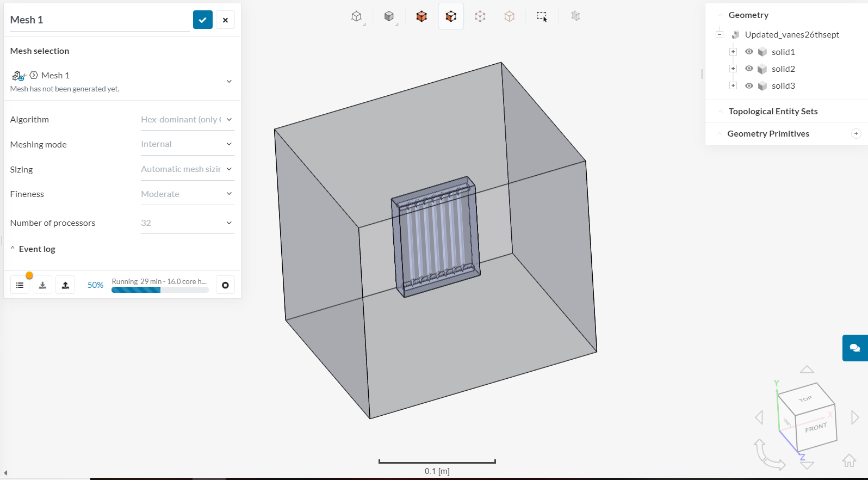Open the wireframe view options cube
The height and width of the screenshot is (480, 868).
pos(356,16)
